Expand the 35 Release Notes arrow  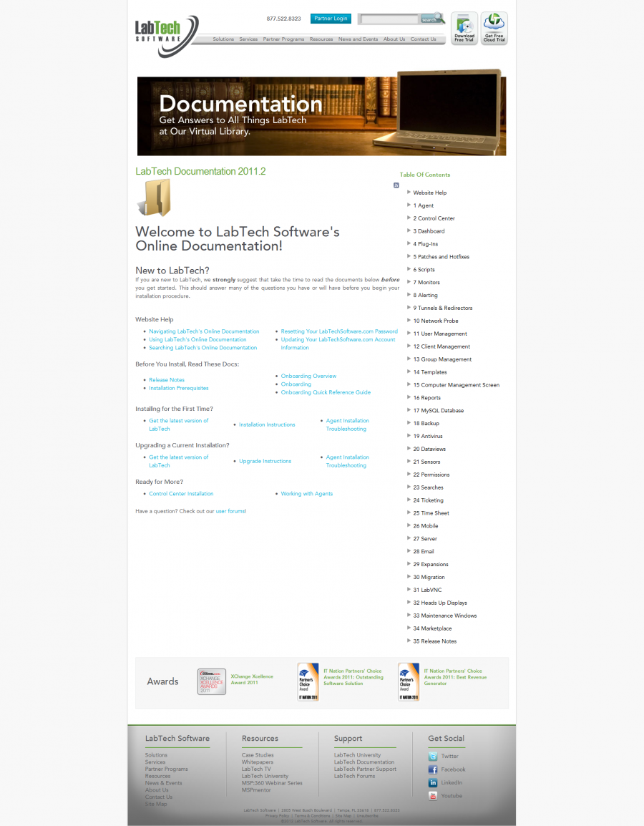tap(409, 641)
